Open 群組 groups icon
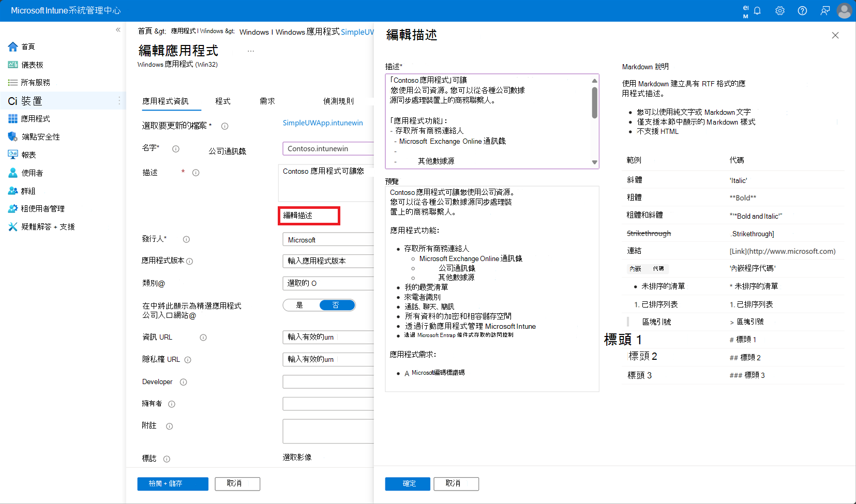This screenshot has width=856, height=504. 13,191
